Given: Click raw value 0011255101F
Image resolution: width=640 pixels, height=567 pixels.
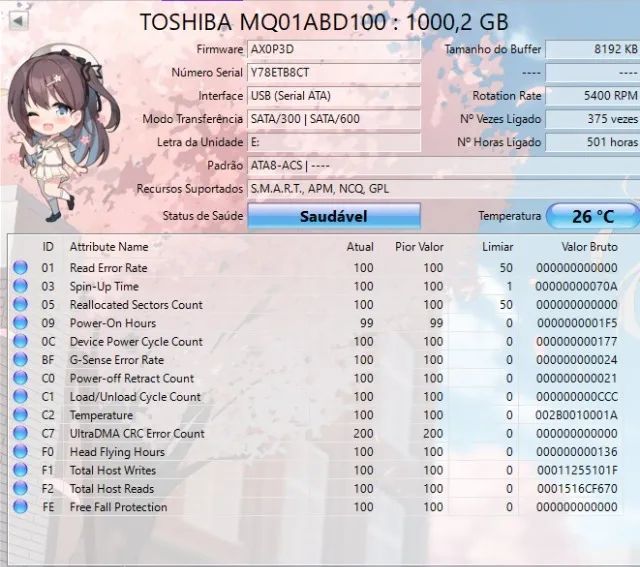Looking at the screenshot, I should point(577,470).
